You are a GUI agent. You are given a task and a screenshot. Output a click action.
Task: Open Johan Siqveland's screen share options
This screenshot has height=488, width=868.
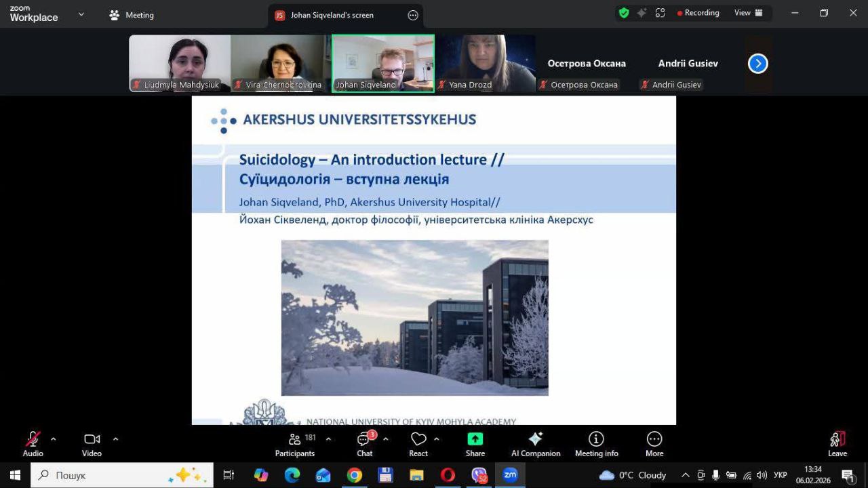[413, 15]
